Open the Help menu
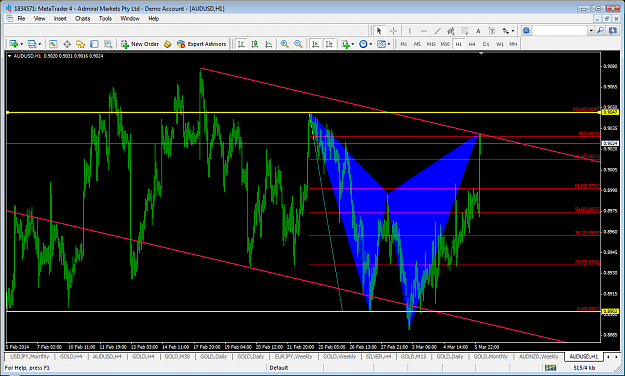 tap(153, 18)
